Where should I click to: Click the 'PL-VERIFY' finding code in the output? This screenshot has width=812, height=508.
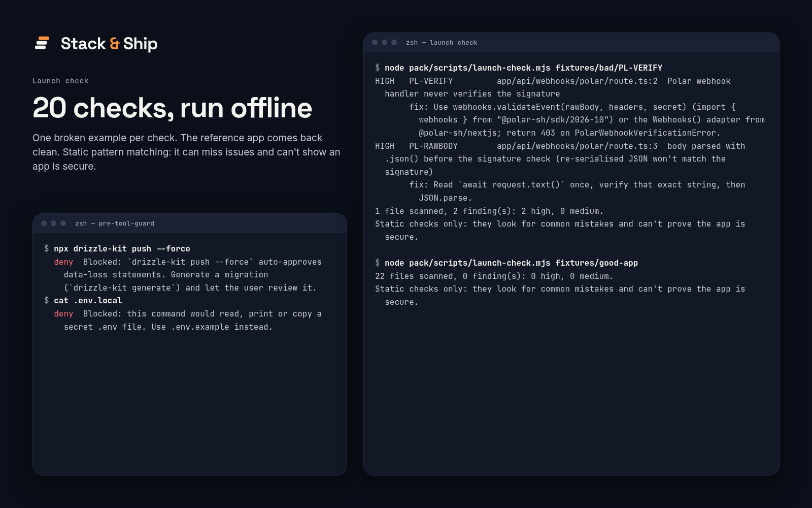431,81
